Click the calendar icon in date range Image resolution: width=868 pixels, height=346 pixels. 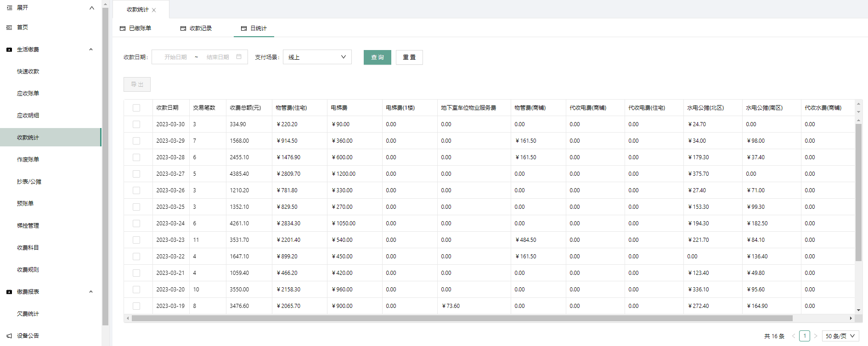[x=239, y=57]
